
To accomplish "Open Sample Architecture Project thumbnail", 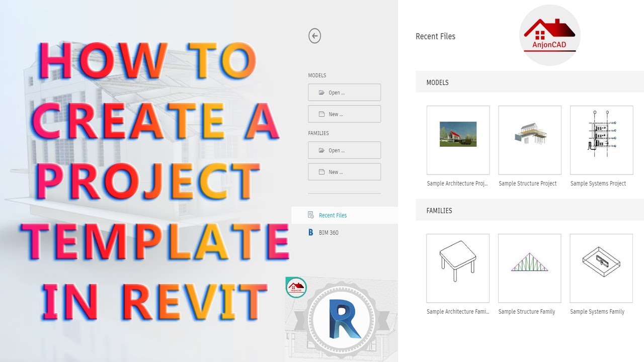I will (x=458, y=140).
